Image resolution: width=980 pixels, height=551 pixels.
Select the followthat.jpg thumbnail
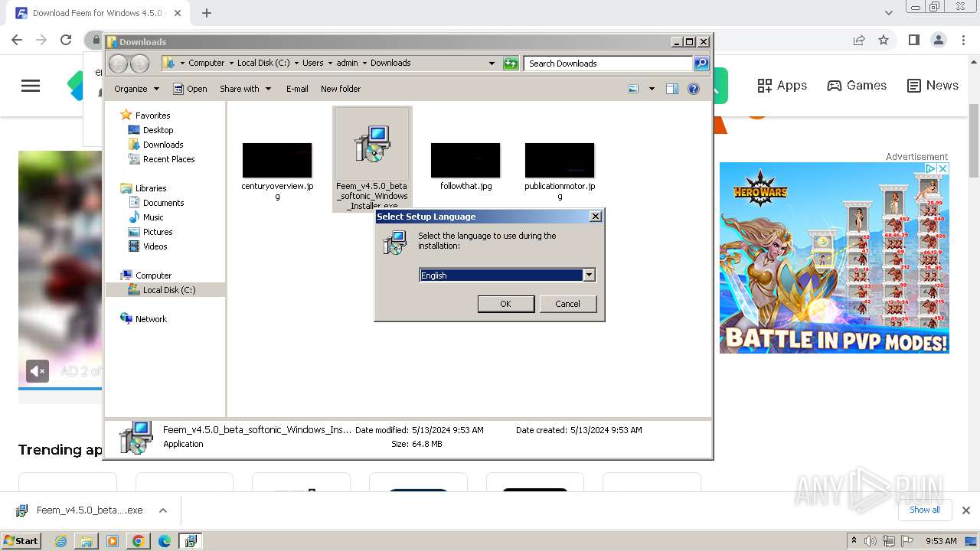click(465, 160)
